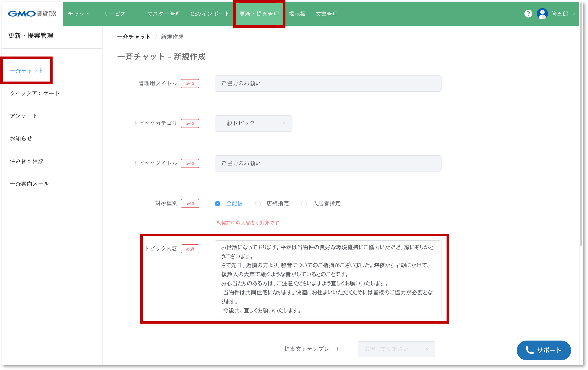Image resolution: width=588 pixels, height=370 pixels.
Task: Click the サポート phone button
Action: [x=544, y=350]
